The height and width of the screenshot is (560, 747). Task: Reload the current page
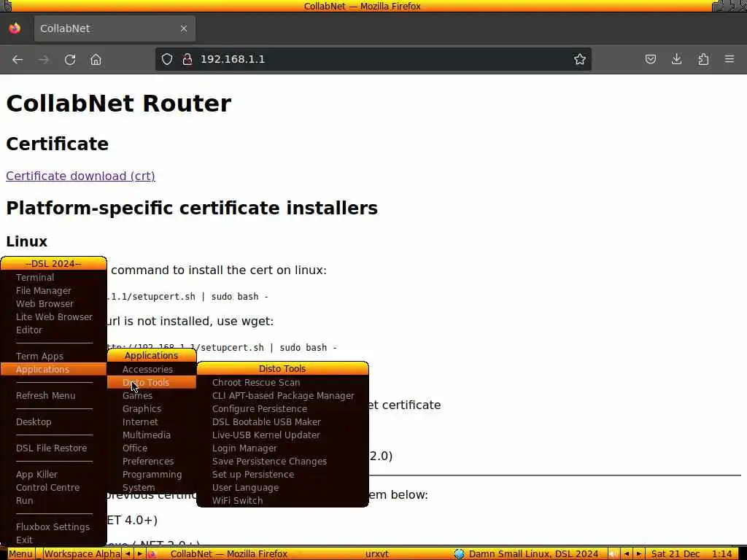(70, 60)
